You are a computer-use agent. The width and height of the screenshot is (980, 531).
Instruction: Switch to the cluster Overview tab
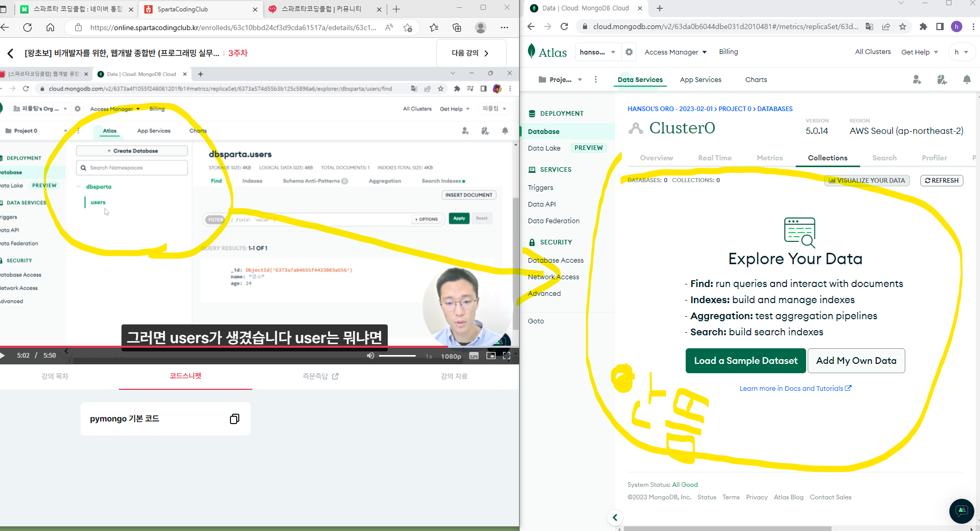pos(656,158)
